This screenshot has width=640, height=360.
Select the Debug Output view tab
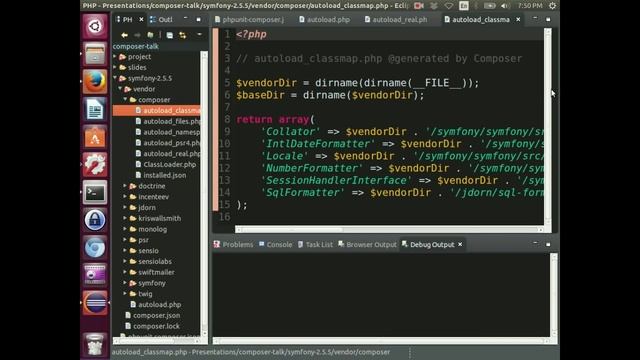[428, 244]
